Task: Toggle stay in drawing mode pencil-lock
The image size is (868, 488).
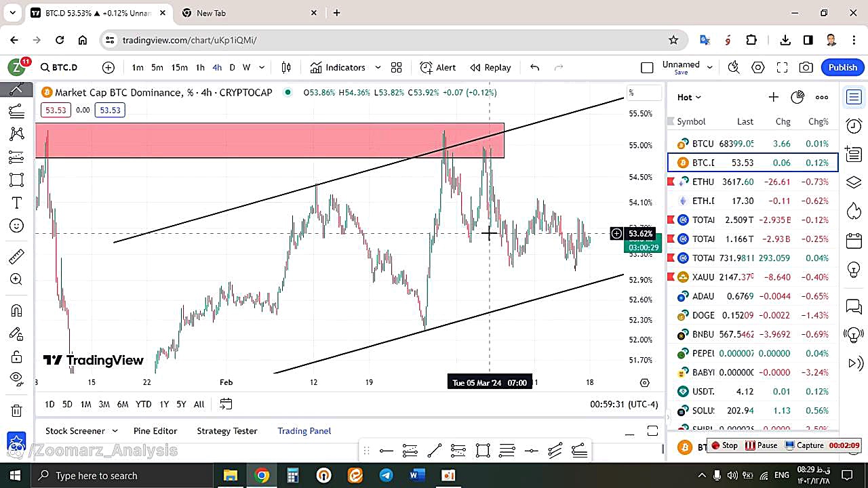Action: [x=16, y=333]
